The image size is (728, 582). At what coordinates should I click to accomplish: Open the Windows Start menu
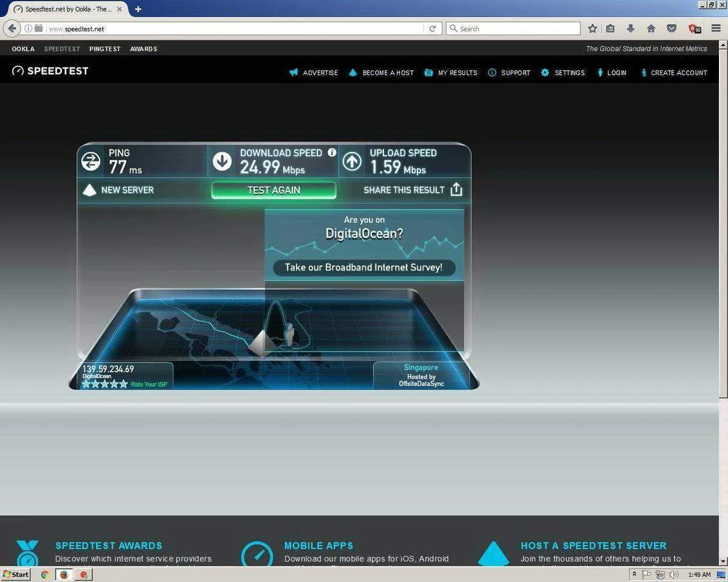pyautogui.click(x=16, y=574)
